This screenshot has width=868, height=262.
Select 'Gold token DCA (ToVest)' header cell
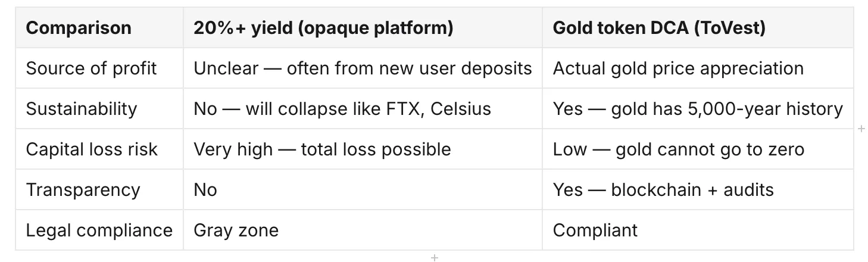point(698,28)
